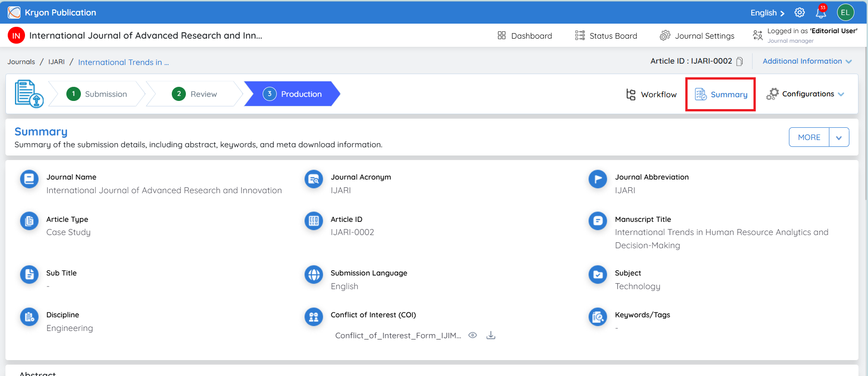Download the Conflict of Interest form

coord(491,336)
